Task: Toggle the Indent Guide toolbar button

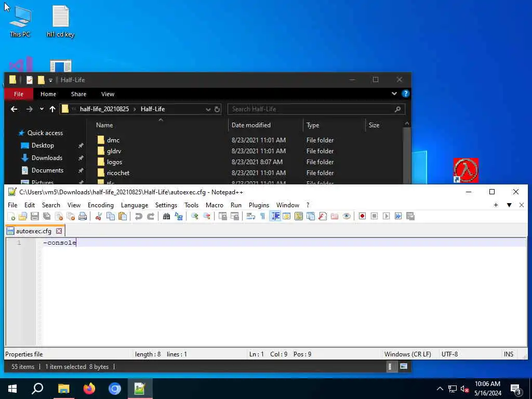Action: coord(275,216)
